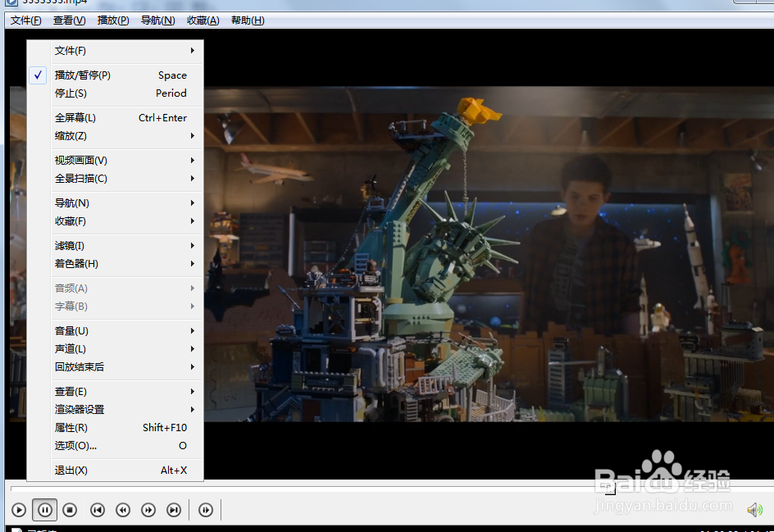Open the 收藏(A) menu in the menu bar
Viewport: 774px width, 532px height.
tap(203, 20)
